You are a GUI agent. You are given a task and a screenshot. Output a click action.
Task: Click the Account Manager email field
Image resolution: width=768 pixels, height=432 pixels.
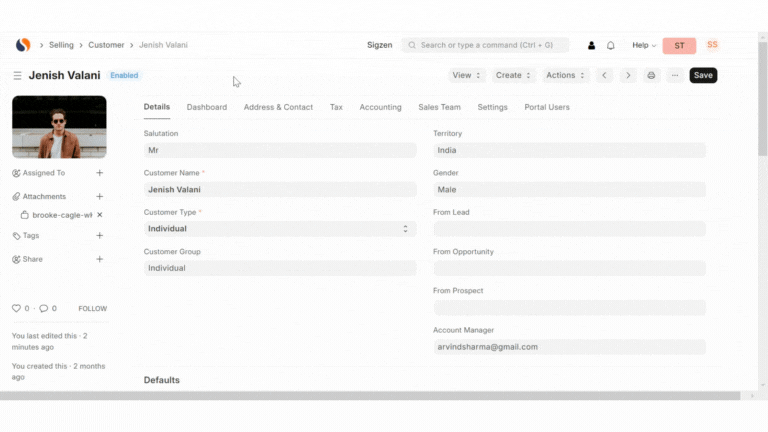[569, 347]
